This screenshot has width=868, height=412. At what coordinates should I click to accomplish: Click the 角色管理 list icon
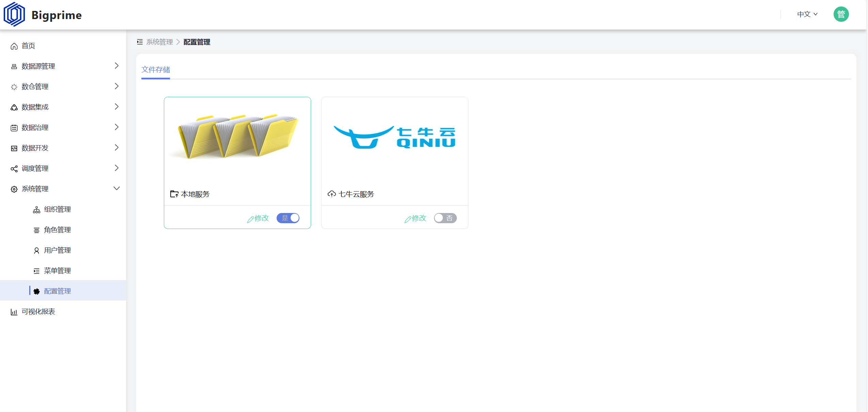[36, 230]
